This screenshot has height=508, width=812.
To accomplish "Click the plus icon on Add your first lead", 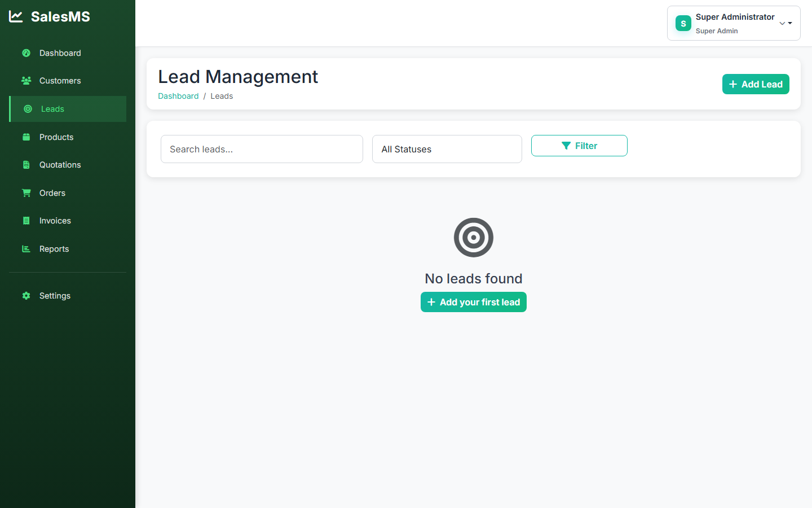I will (431, 302).
